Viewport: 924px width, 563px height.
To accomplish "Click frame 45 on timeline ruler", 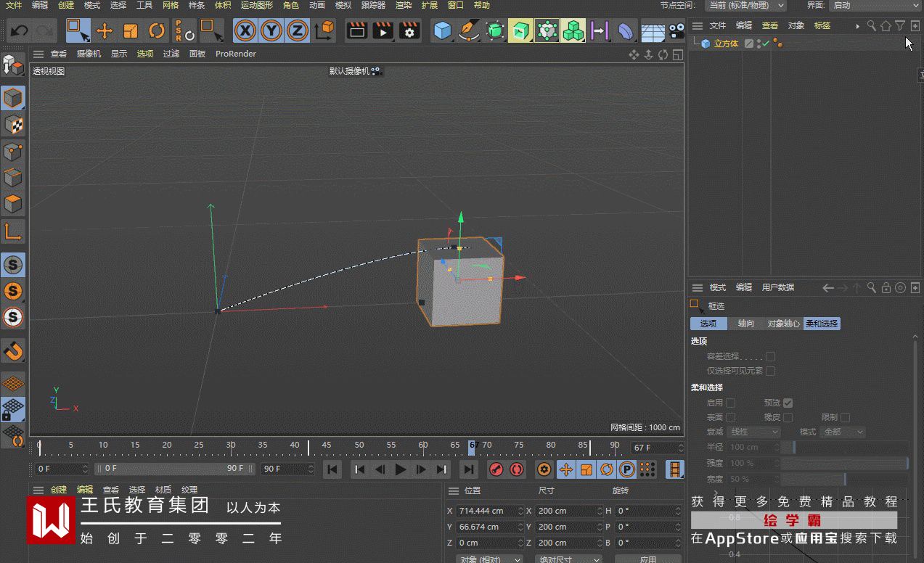I will click(x=327, y=445).
